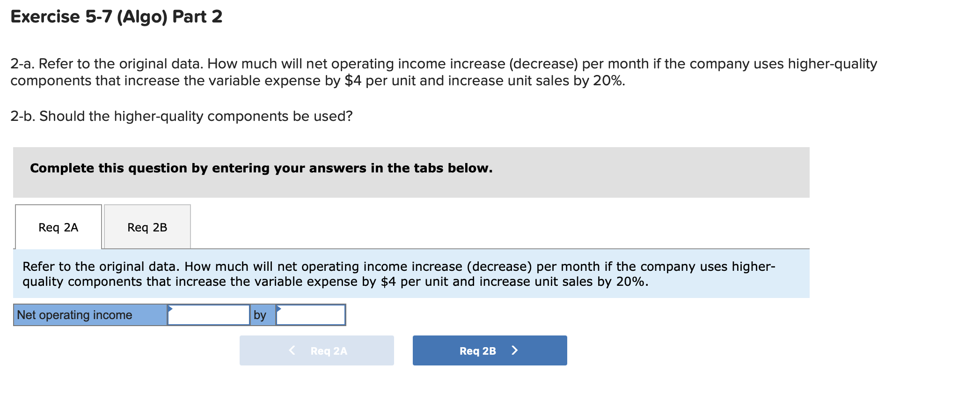Image resolution: width=980 pixels, height=402 pixels.
Task: Click the left-arrow chevron on Req 2A button
Action: pos(291,350)
